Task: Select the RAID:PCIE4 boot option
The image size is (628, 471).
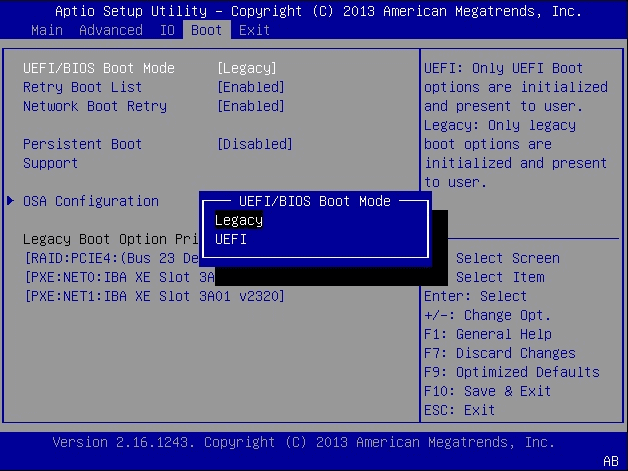Action: (x=110, y=258)
